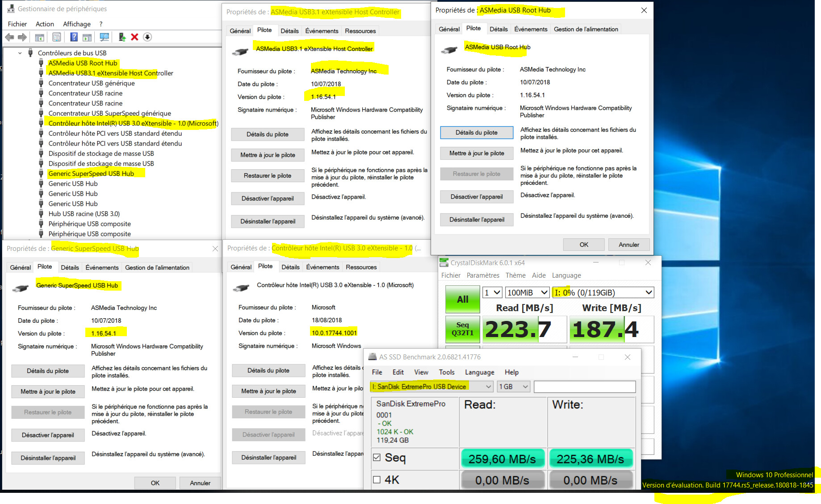The image size is (821, 504).
Task: Collapse the Contrôleurs de bus USB node
Action: click(20, 53)
